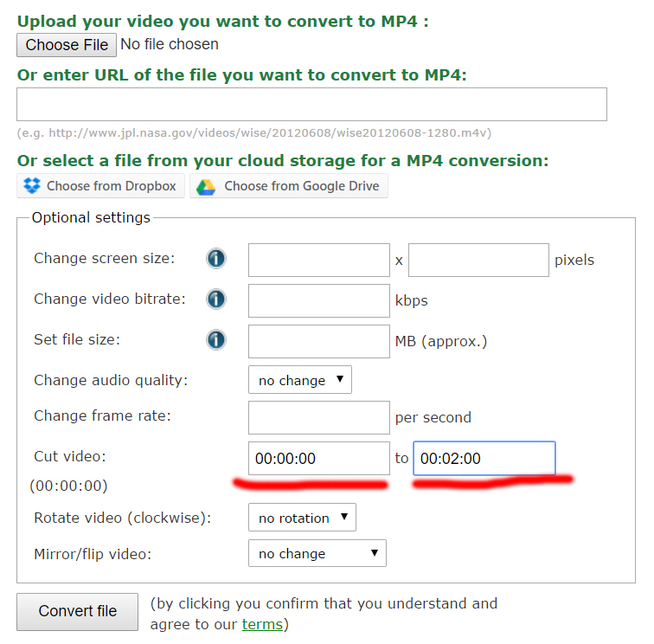Focus the screen height pixels field
654x644 pixels.
tap(479, 260)
